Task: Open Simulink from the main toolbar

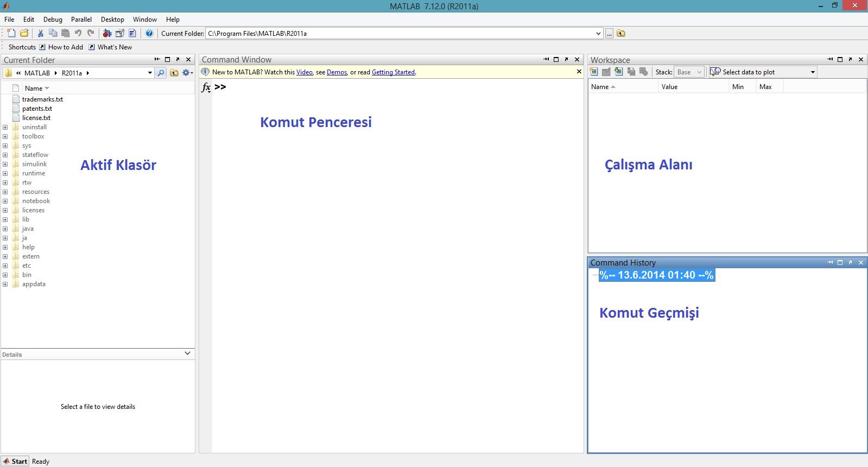Action: tap(107, 33)
